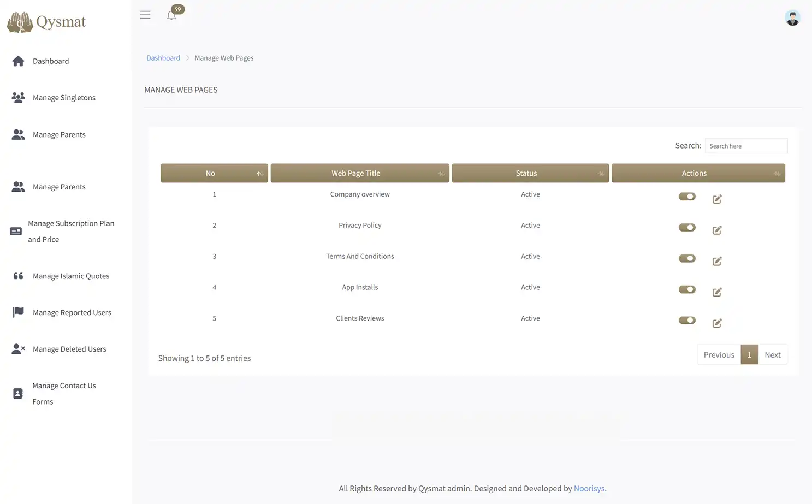Click the hamburger menu to collapse sidebar
Viewport: 812px width, 504px height.
[145, 15]
